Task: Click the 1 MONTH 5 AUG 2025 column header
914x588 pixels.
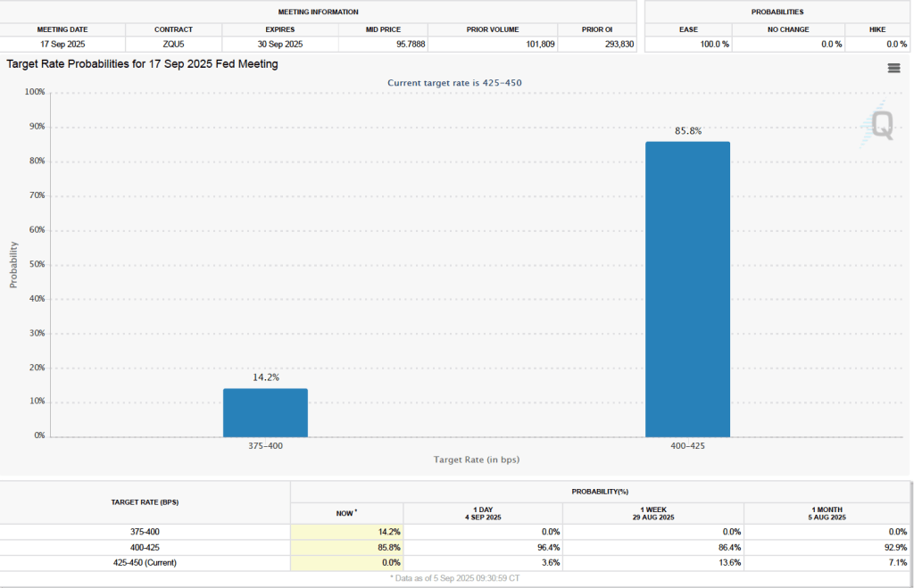Action: [x=826, y=512]
